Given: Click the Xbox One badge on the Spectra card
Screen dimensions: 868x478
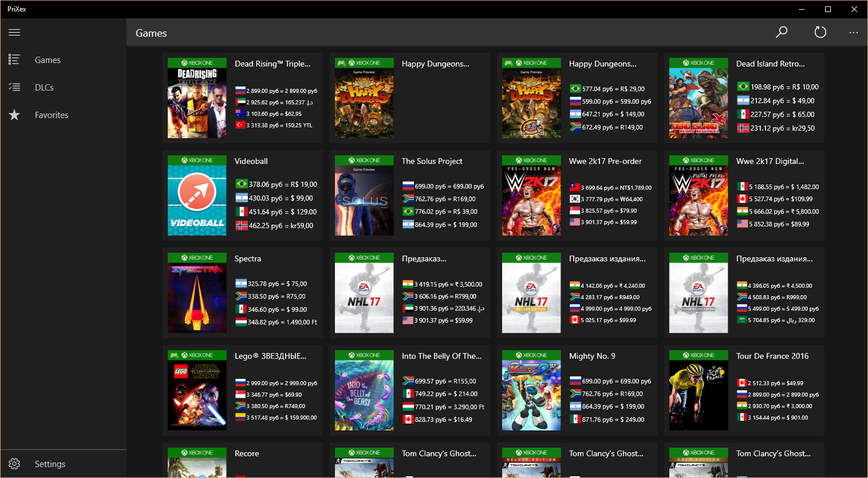Looking at the screenshot, I should [x=197, y=257].
